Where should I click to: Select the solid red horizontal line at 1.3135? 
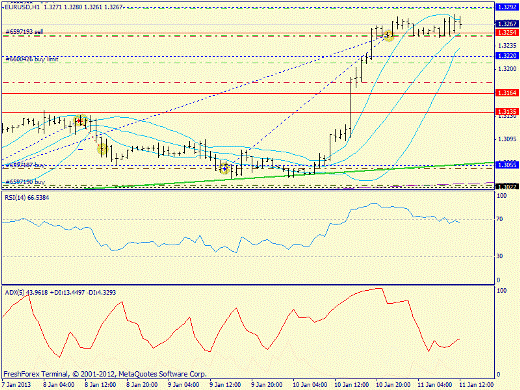(248, 112)
